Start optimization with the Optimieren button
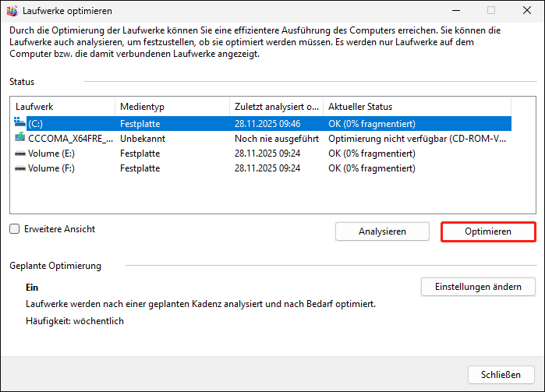 tap(488, 231)
